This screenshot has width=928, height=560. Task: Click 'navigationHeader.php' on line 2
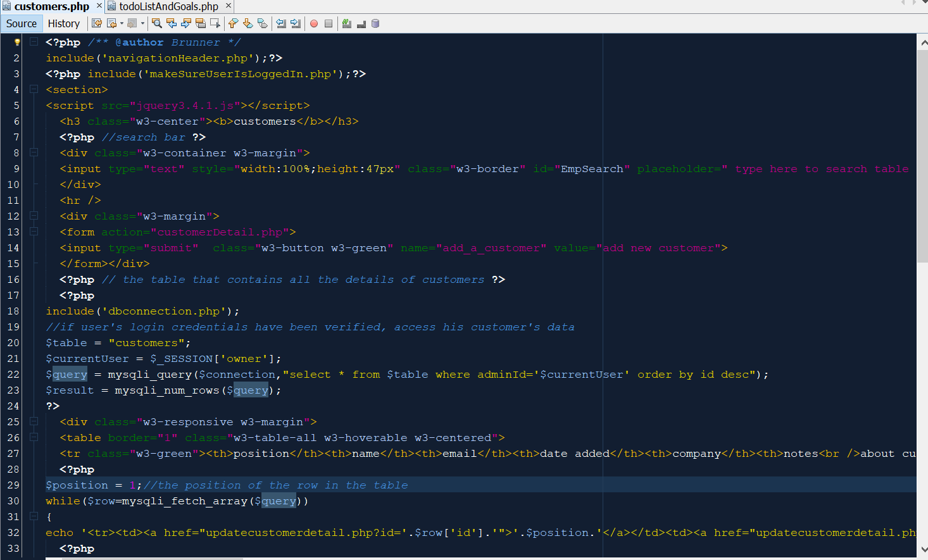point(178,58)
